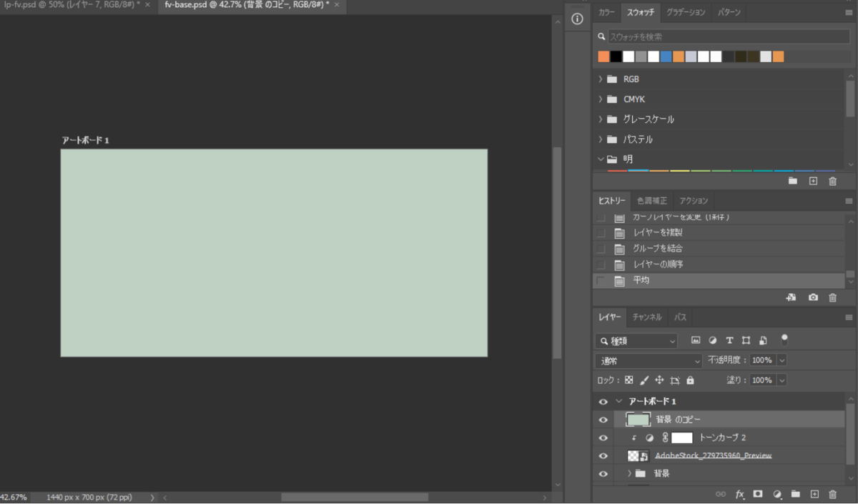Switch to the アクション tab
Viewport: 858px width, 504px height.
(694, 201)
